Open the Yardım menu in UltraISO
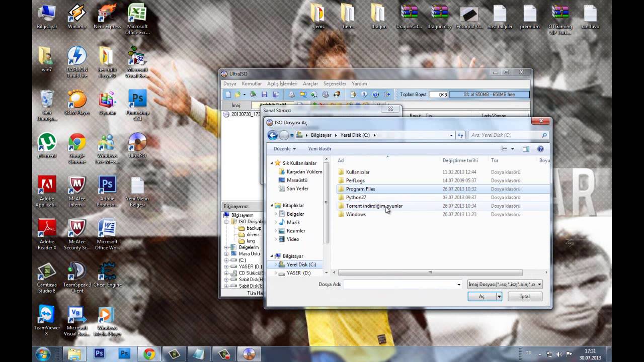The width and height of the screenshot is (644, 362). tap(359, 83)
